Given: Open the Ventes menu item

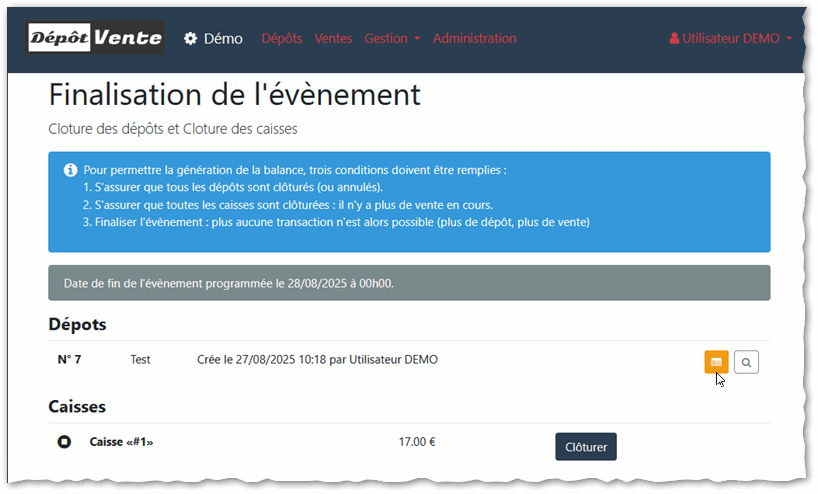Looking at the screenshot, I should 333,39.
